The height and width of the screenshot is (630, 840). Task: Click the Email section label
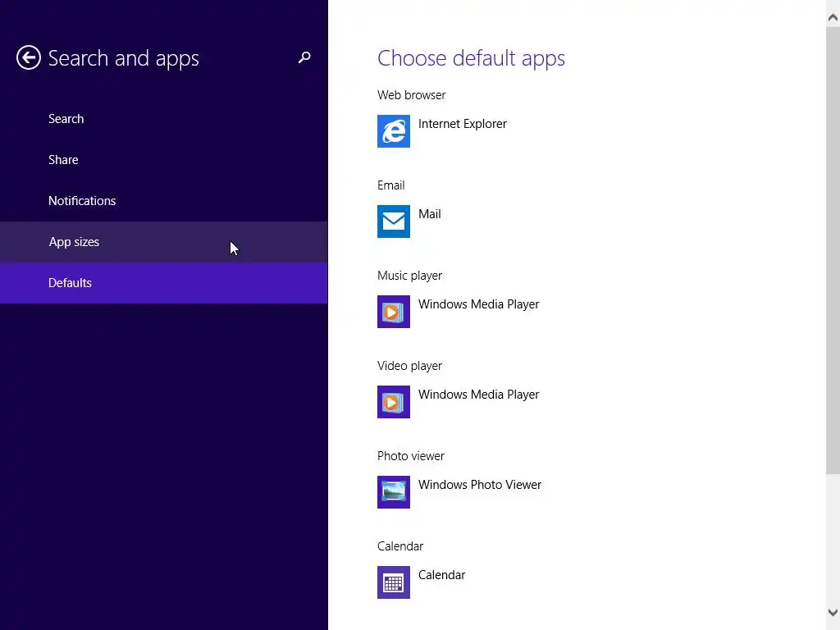coord(391,185)
